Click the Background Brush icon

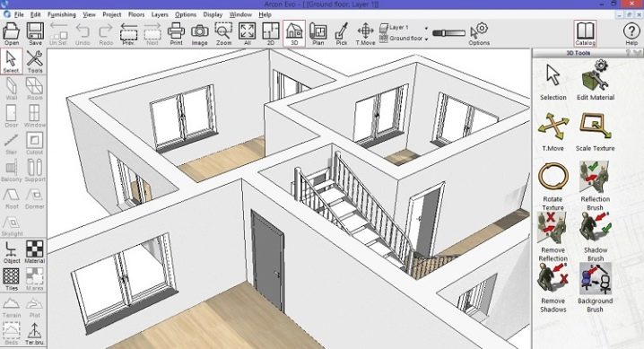tap(596, 279)
